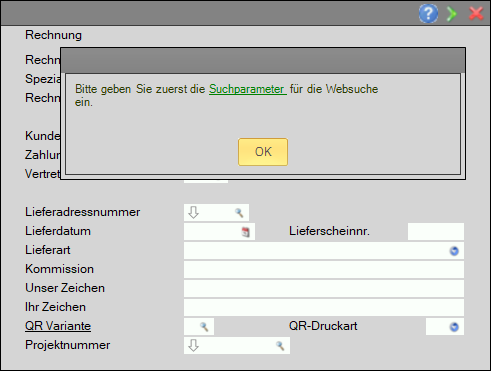Image resolution: width=491 pixels, height=371 pixels.
Task: Open the QR-Druckart dropdown
Action: [x=454, y=327]
